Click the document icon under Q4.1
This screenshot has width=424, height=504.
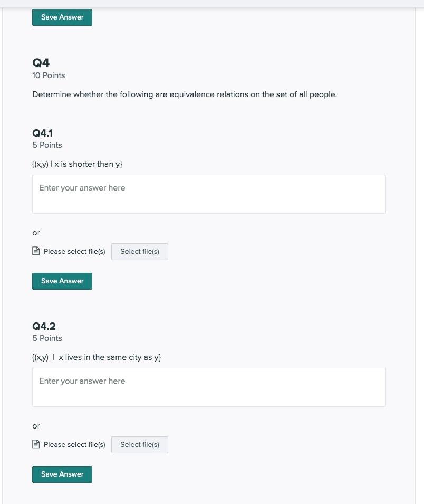(36, 251)
